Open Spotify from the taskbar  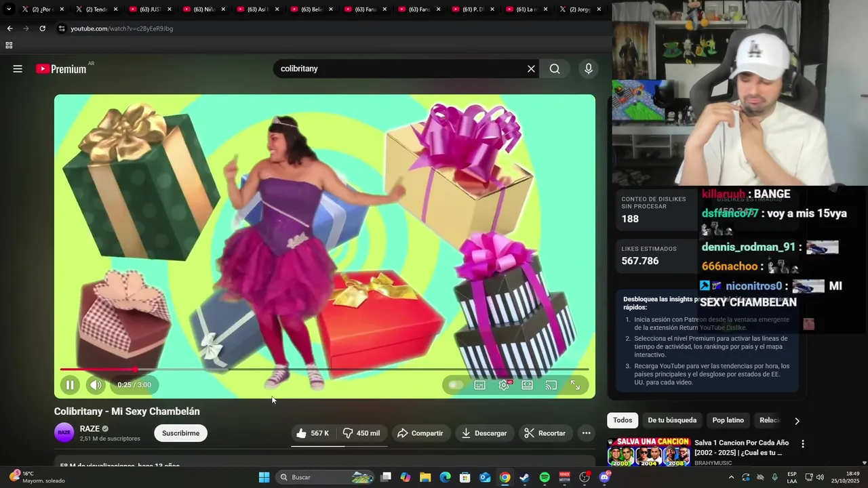tap(545, 477)
